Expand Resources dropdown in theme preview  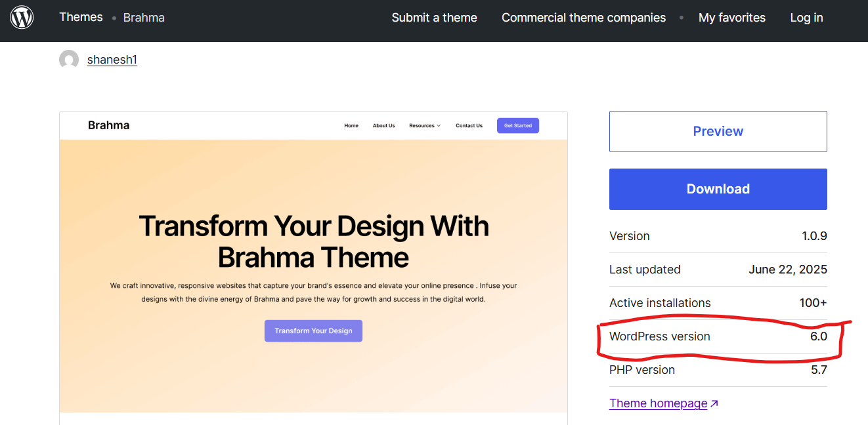coord(425,125)
